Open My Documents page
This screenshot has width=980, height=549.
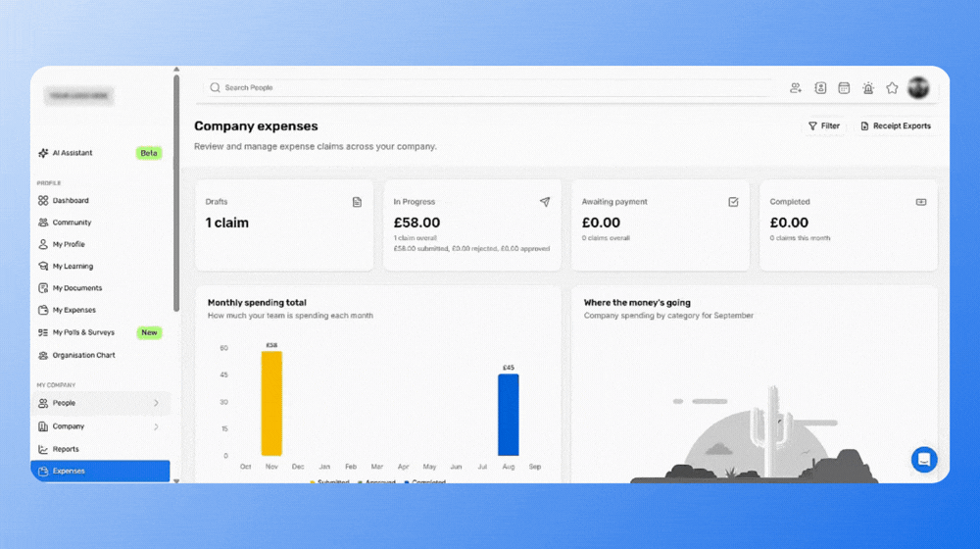pyautogui.click(x=100, y=288)
